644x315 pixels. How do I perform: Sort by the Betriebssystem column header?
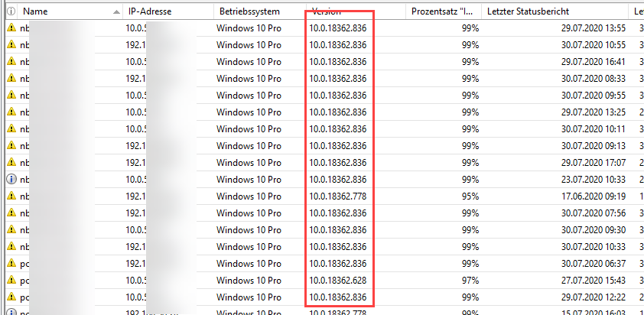[249, 11]
